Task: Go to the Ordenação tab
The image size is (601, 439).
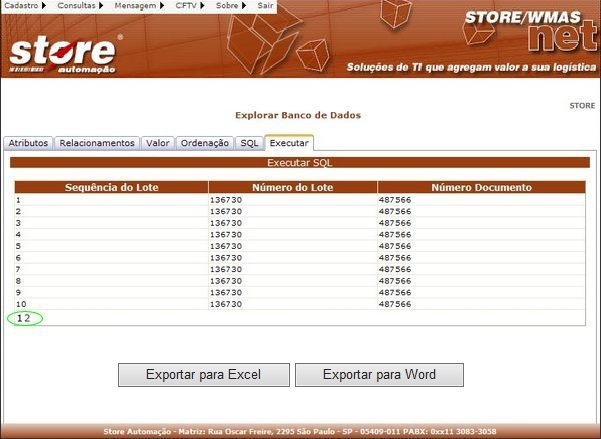Action: pos(205,143)
